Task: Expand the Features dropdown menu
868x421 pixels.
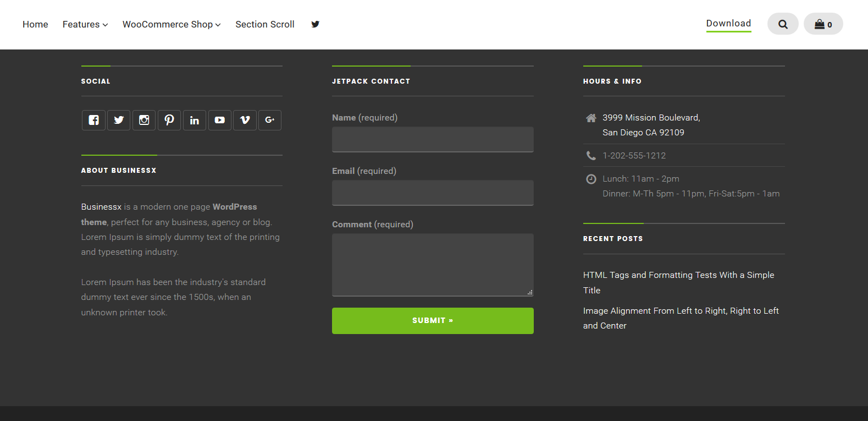Action: (x=85, y=24)
